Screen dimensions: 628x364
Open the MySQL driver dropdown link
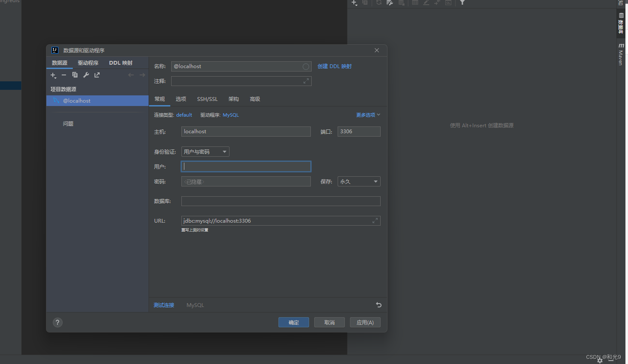coord(231,115)
